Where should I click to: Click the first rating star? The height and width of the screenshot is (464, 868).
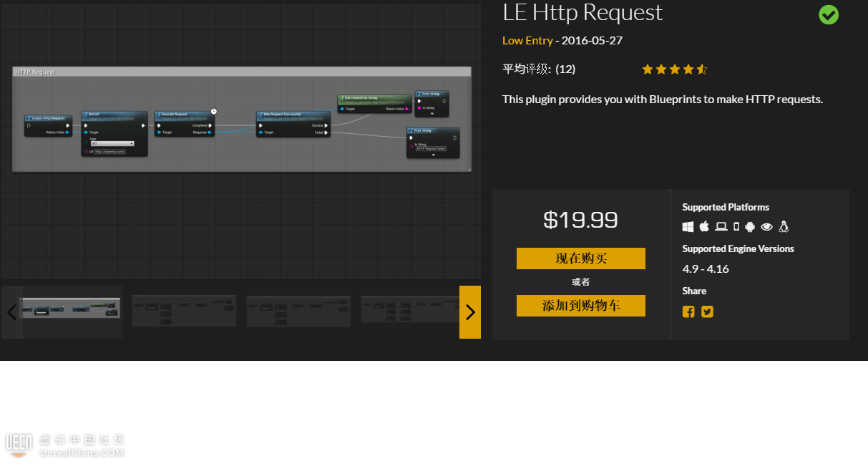point(648,69)
